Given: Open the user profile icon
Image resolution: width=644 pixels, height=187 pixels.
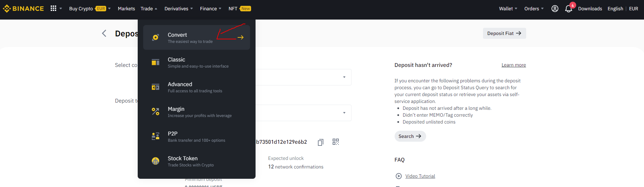Looking at the screenshot, I should coord(555,9).
